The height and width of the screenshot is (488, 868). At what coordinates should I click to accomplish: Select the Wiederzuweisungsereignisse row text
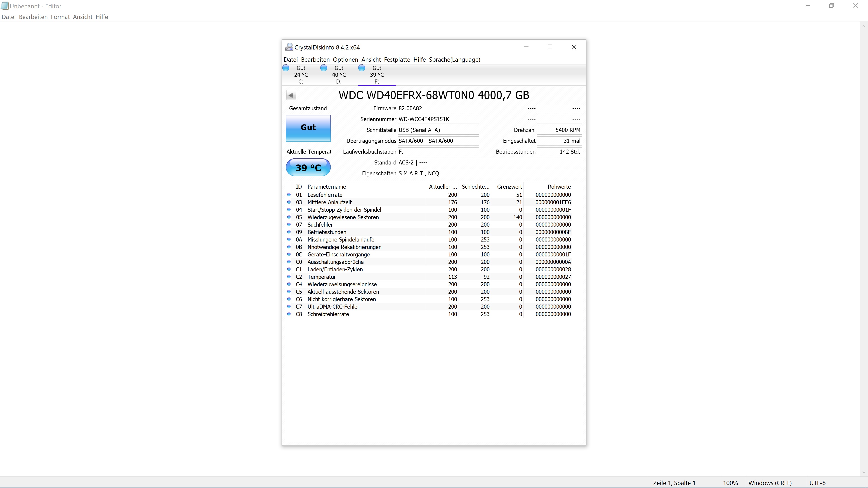342,284
